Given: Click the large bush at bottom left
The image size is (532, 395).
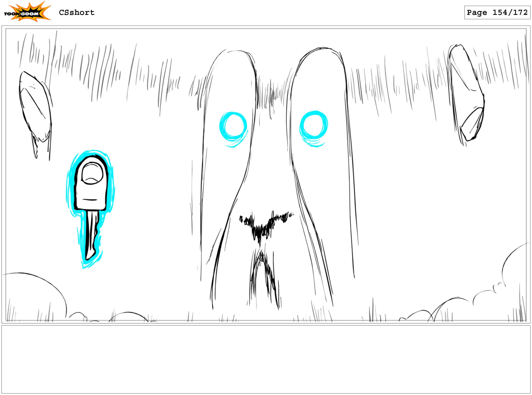Looking at the screenshot, I should tap(33, 296).
